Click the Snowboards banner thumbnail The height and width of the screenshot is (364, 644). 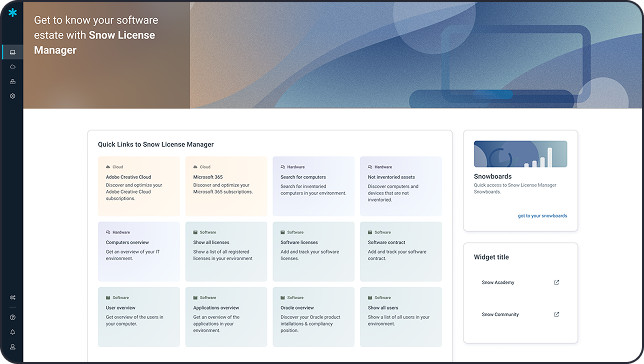(520, 154)
